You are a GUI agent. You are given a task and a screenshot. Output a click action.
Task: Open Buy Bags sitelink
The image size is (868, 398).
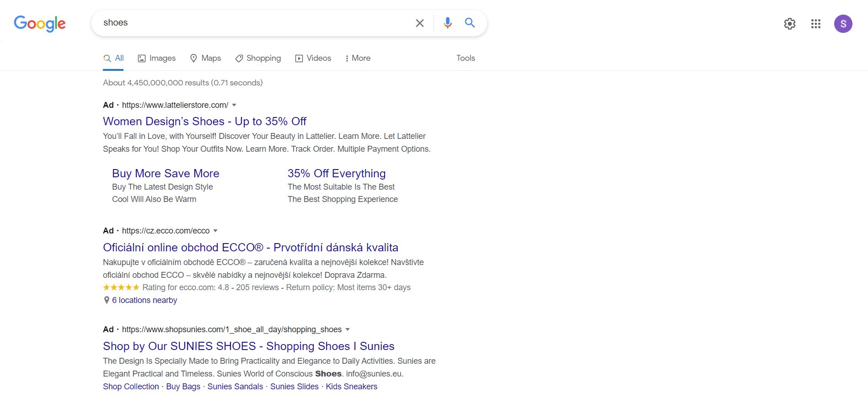(183, 387)
